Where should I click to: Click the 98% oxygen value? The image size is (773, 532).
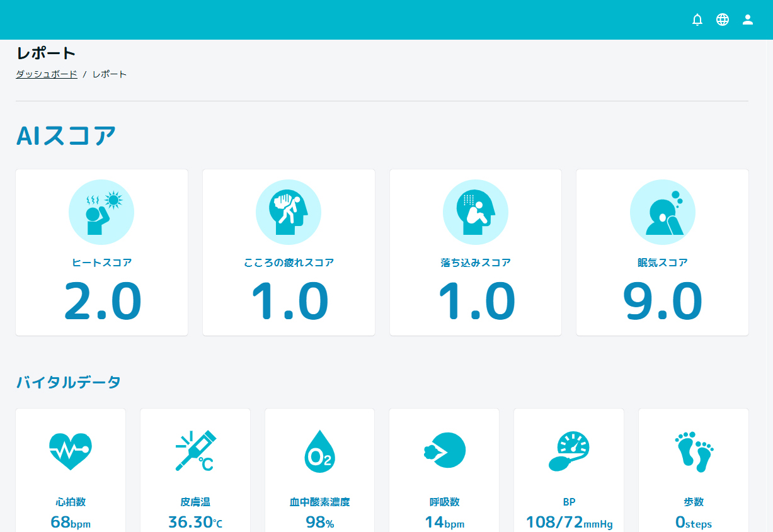[320, 522]
